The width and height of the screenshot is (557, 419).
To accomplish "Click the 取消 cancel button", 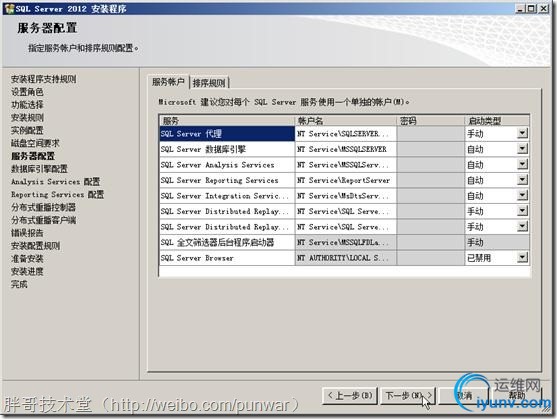I will click(x=464, y=395).
